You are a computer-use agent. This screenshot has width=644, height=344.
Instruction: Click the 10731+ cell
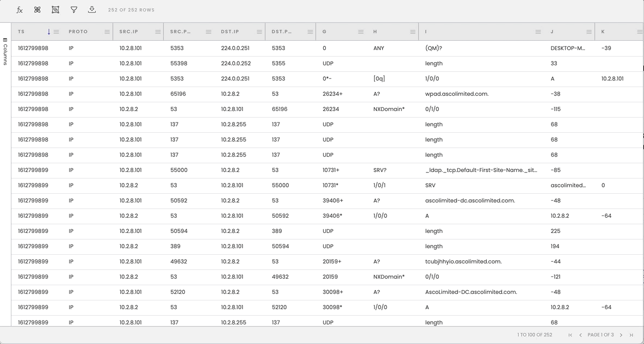pyautogui.click(x=331, y=170)
